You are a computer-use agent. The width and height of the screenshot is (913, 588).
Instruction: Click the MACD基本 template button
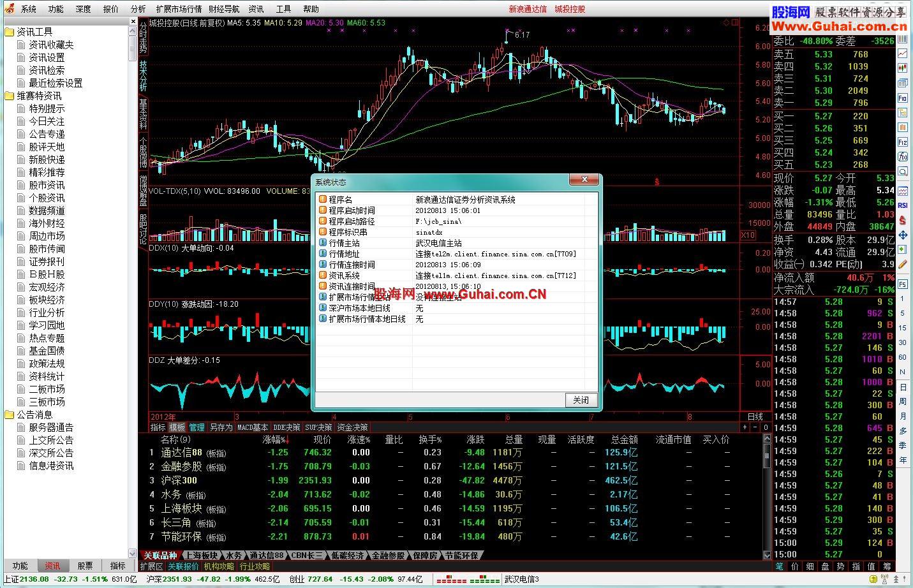pyautogui.click(x=253, y=427)
